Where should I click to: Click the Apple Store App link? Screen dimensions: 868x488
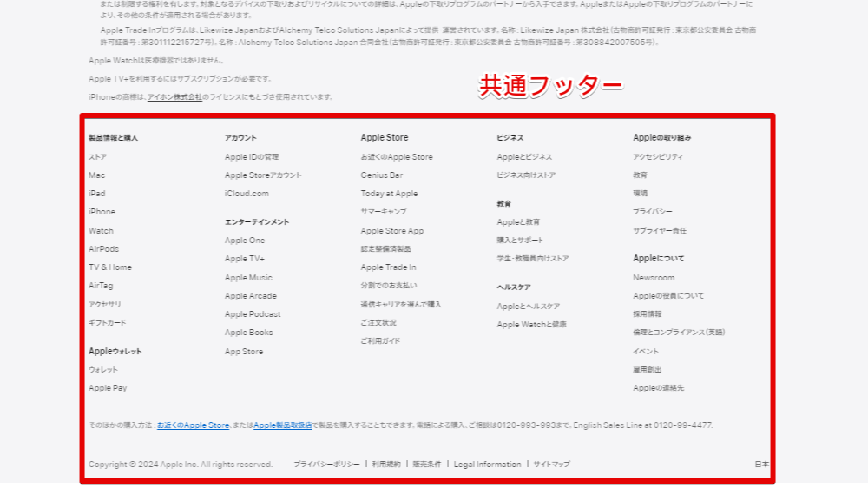[x=392, y=230]
